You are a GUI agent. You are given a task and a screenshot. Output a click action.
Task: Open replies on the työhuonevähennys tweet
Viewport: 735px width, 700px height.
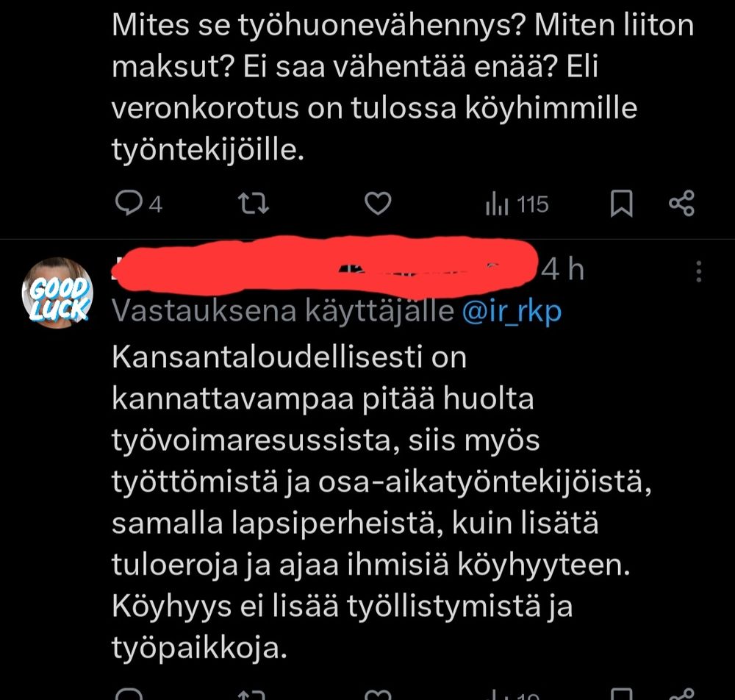click(x=138, y=204)
